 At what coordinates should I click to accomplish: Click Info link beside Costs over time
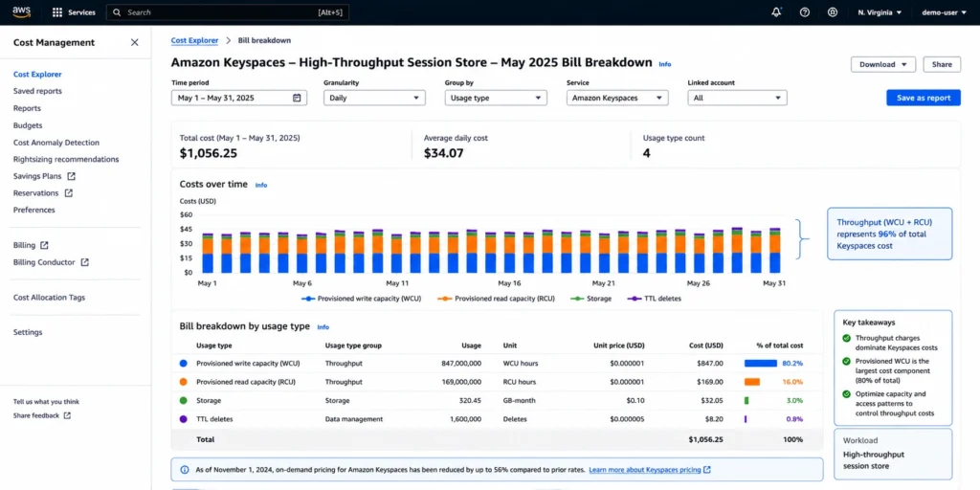[x=261, y=185]
